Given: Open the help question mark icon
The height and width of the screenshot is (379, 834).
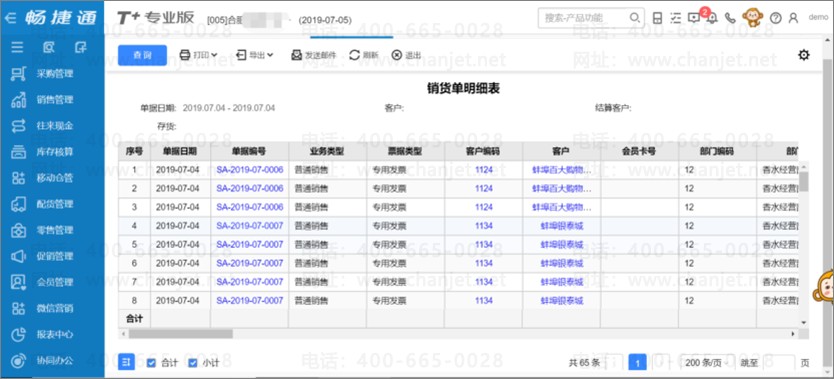Looking at the screenshot, I should [775, 18].
